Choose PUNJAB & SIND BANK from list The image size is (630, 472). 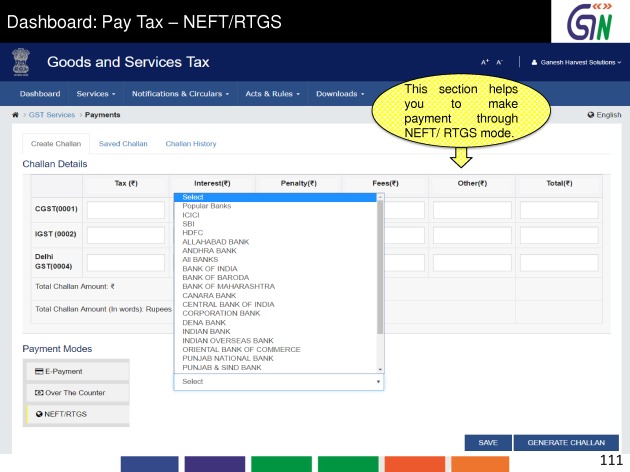pos(276,368)
